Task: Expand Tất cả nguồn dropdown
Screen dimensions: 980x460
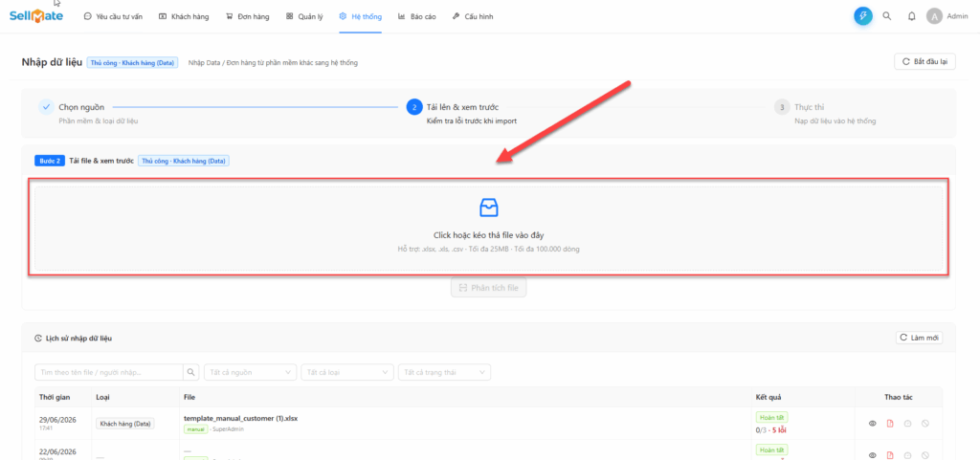Action: coord(251,372)
